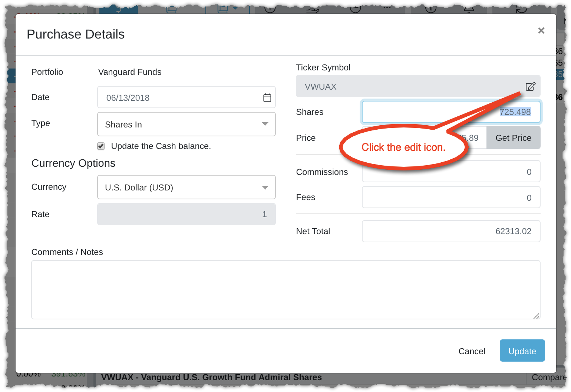571x392 pixels.
Task: Click the Get Price button
Action: click(x=513, y=138)
